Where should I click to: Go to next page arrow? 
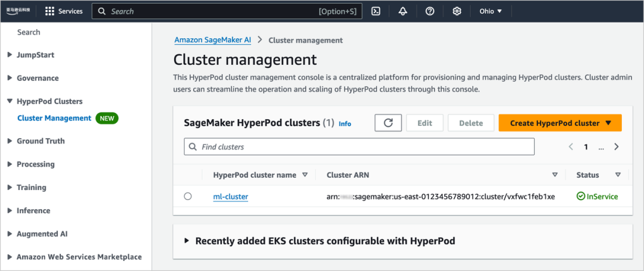[x=617, y=147]
